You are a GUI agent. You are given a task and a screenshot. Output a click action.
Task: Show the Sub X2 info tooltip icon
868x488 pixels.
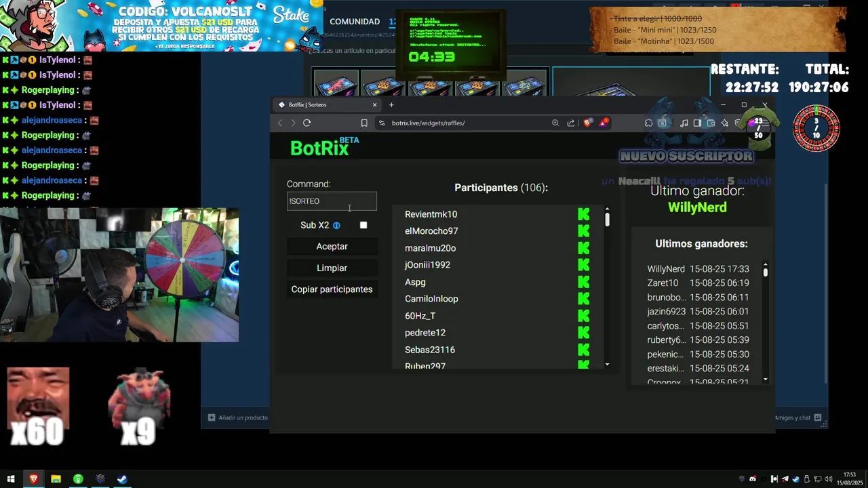coord(336,225)
